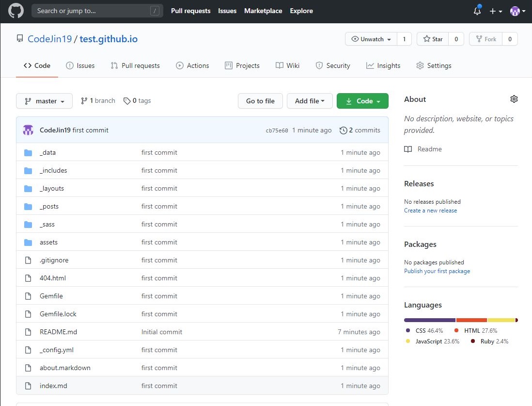Click the GitHub Octocat logo
This screenshot has width=532, height=406.
[x=16, y=11]
